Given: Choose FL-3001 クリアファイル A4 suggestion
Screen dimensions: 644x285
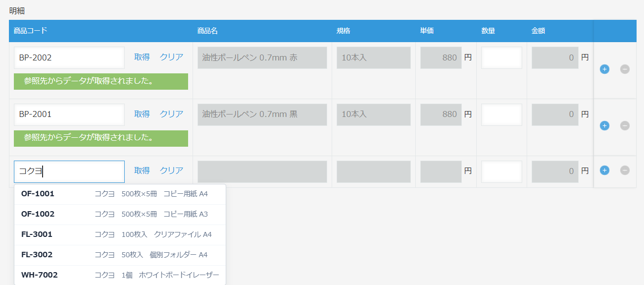Looking at the screenshot, I should pyautogui.click(x=120, y=234).
